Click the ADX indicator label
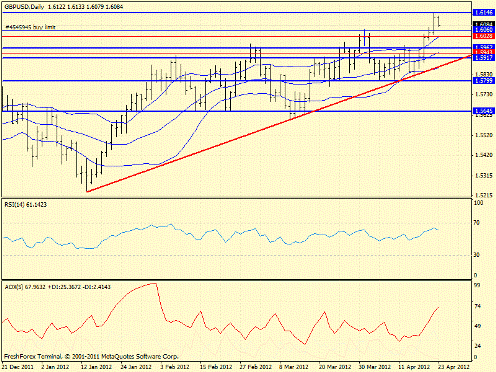Screen dimensions: 496x372 click(x=57, y=287)
